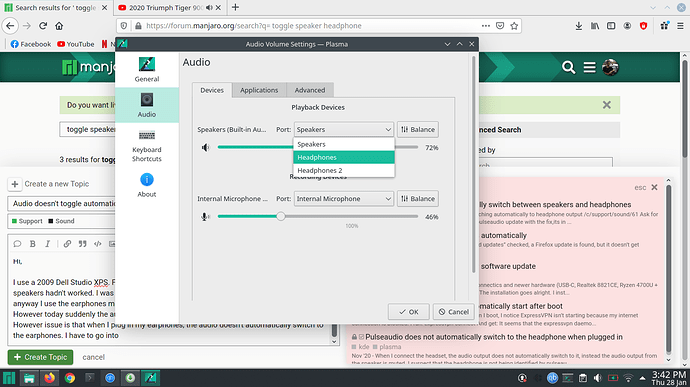
Task: Mute the speakers playback volume icon
Action: pos(206,147)
